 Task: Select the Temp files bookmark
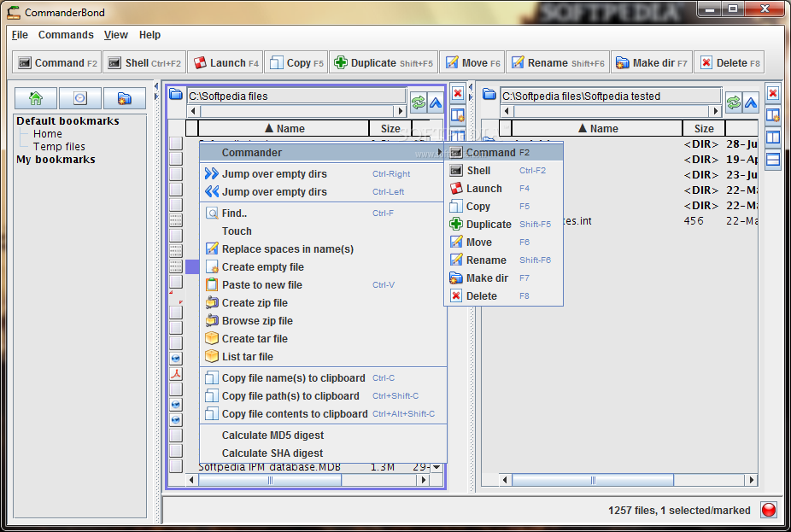click(59, 147)
